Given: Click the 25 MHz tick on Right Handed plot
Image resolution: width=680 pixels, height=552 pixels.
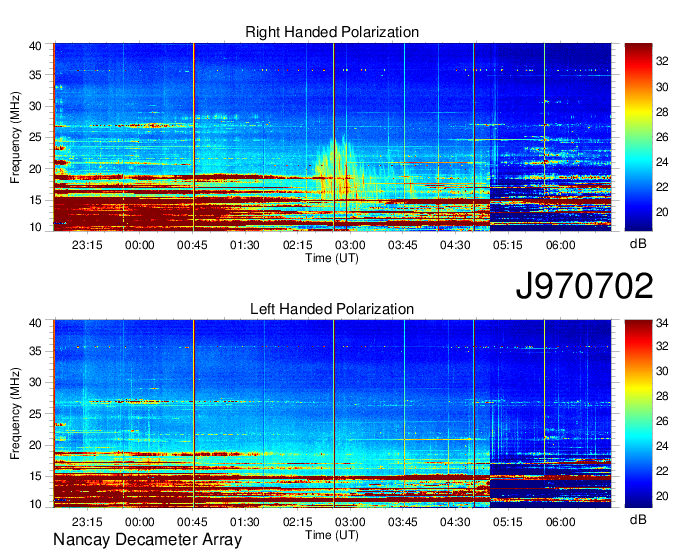Looking at the screenshot, I should [x=35, y=137].
